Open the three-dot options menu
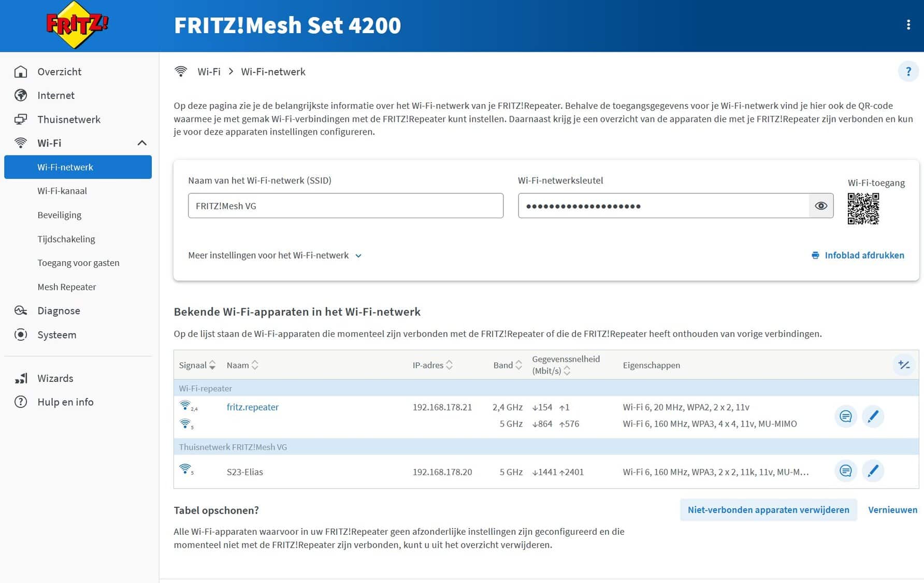Screen dimensions: 924x583 tap(908, 25)
